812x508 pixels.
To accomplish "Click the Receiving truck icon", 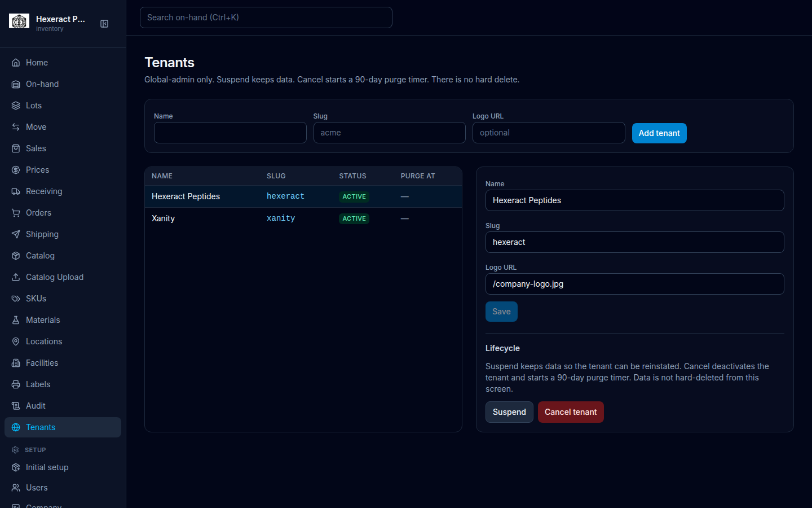I will tap(16, 191).
